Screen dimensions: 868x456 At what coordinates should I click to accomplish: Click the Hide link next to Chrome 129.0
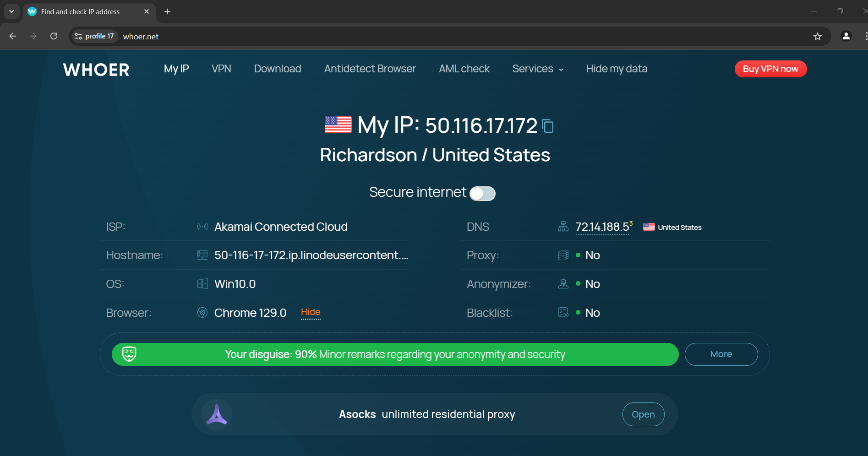pos(311,312)
